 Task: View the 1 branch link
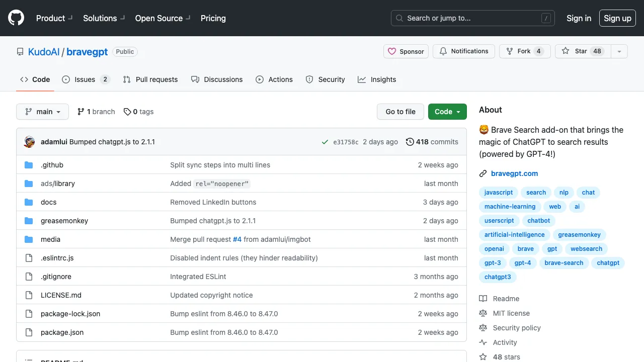(96, 112)
